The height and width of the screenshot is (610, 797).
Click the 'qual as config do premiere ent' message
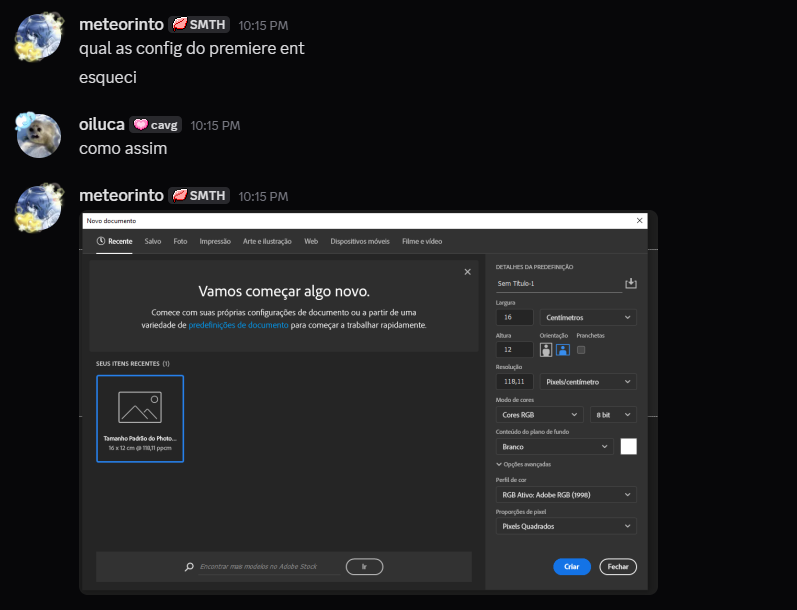point(192,48)
